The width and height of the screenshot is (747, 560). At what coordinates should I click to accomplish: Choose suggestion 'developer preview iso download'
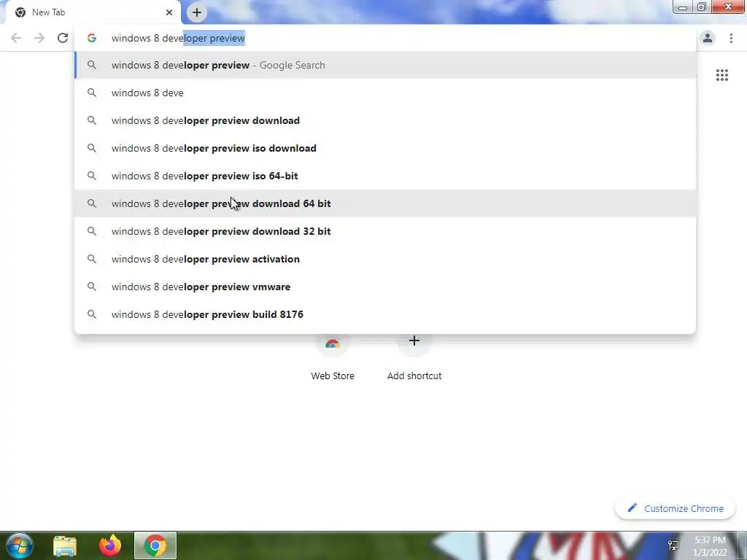[385, 148]
